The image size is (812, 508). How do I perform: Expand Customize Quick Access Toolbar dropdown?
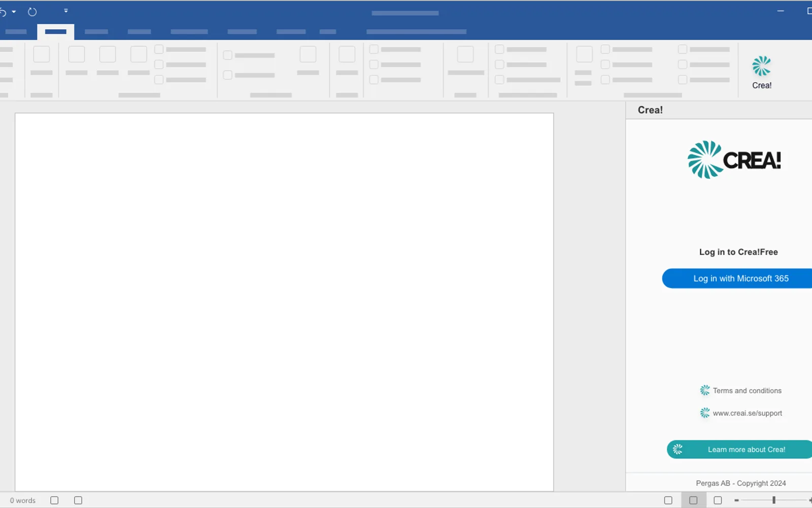[66, 11]
